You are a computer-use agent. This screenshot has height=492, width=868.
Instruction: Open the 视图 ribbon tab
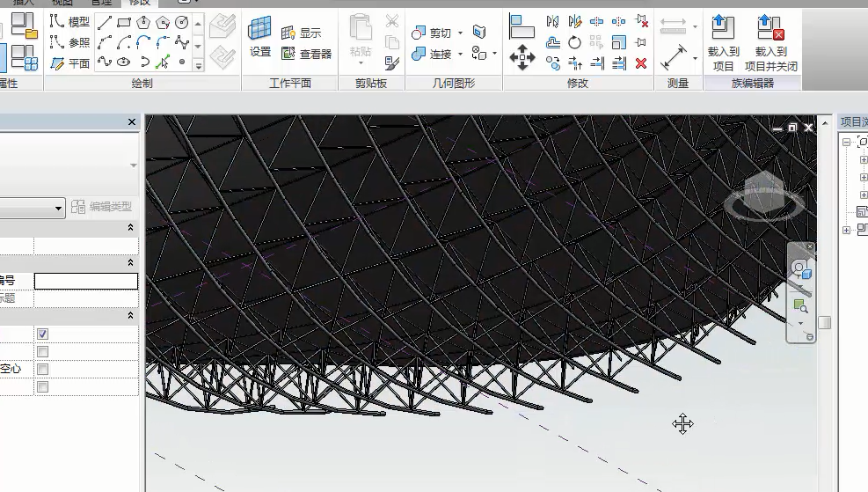62,3
